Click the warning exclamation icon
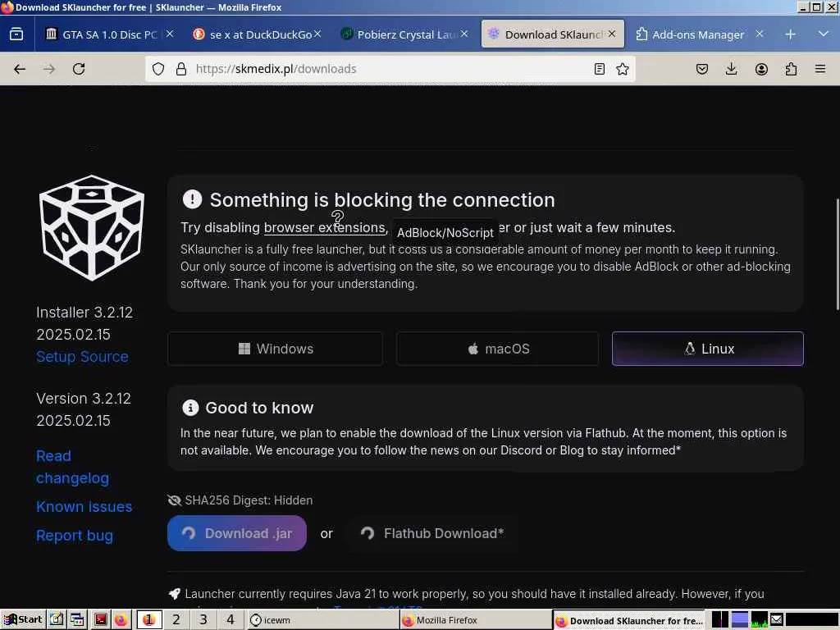This screenshot has height=630, width=840. point(192,199)
